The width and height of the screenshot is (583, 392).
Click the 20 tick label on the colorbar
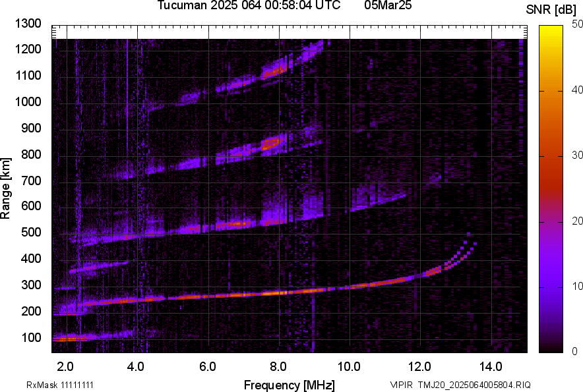coord(577,221)
